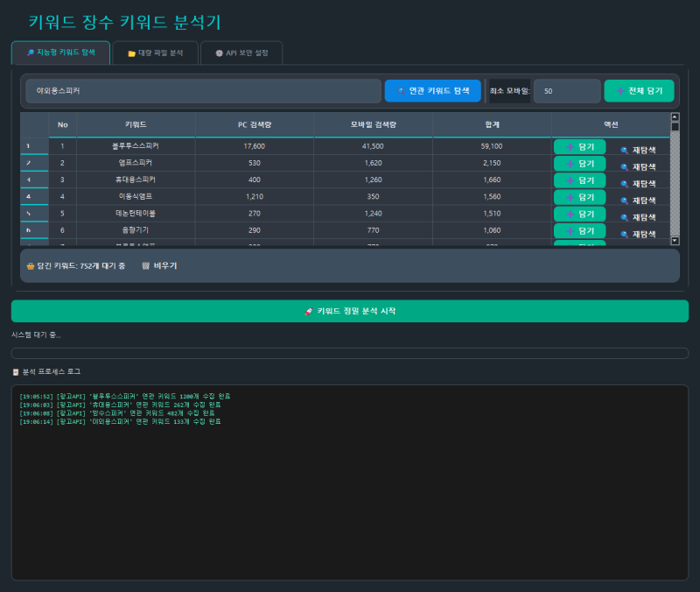Click the table scrollbar up arrow
This screenshot has height=592, width=700.
pyautogui.click(x=675, y=117)
